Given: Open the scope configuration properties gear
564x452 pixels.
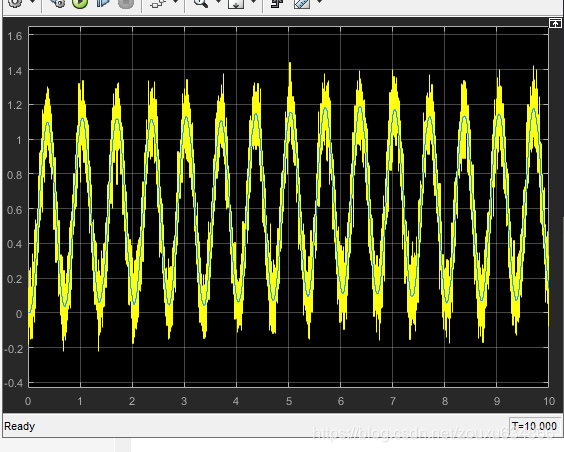Looking at the screenshot, I should pyautogui.click(x=15, y=3).
